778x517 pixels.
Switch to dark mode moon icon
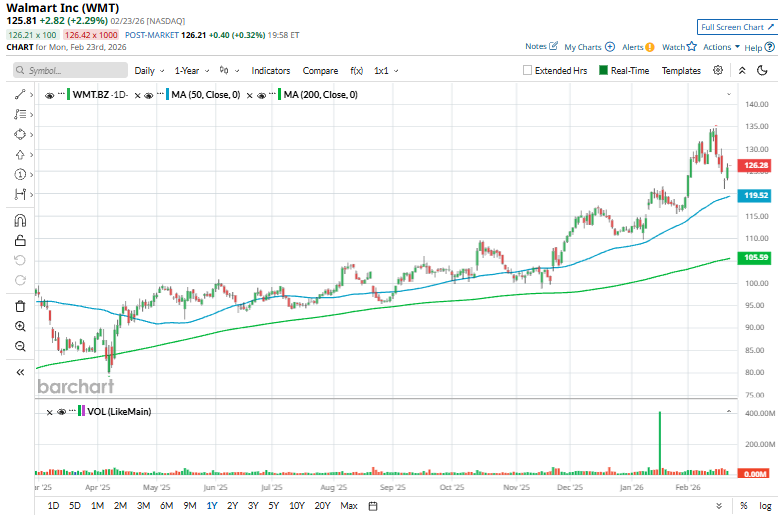tap(762, 70)
